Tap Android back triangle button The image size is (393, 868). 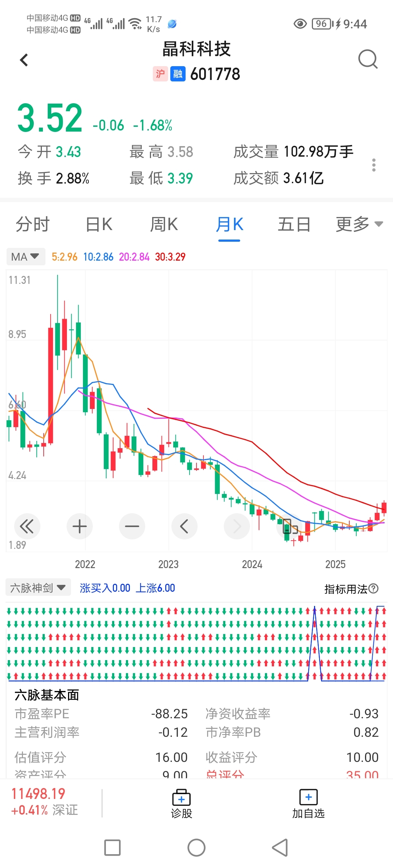coord(280,848)
